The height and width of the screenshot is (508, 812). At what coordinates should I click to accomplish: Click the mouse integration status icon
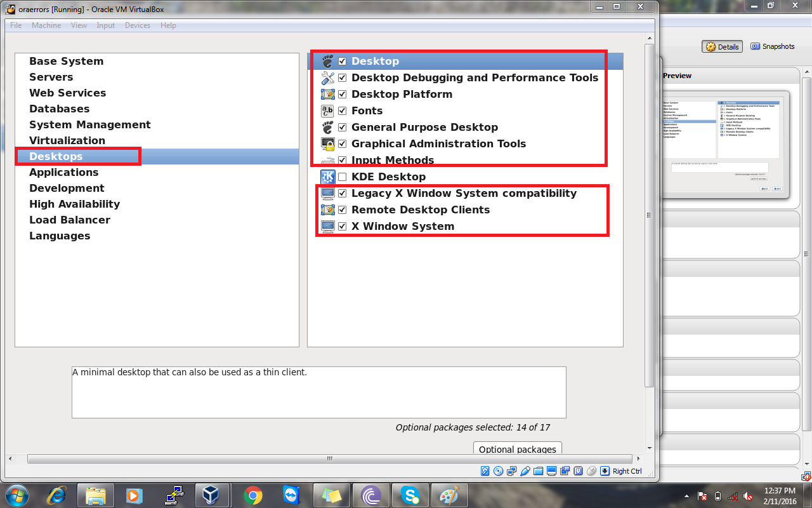coord(591,471)
